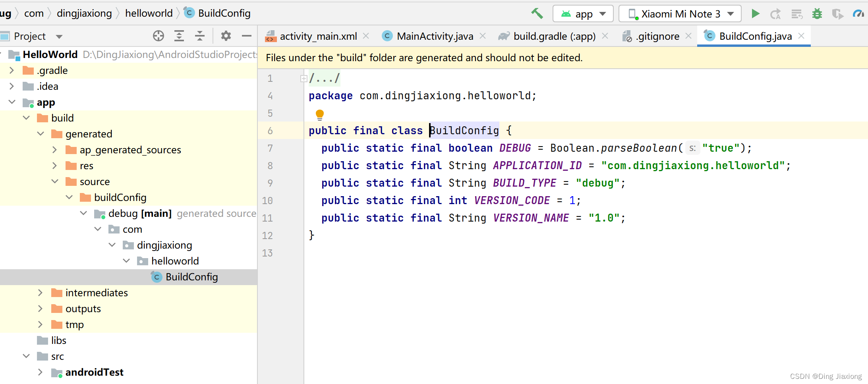
Task: Expand the ap_generated_sources folder
Action: 55,150
